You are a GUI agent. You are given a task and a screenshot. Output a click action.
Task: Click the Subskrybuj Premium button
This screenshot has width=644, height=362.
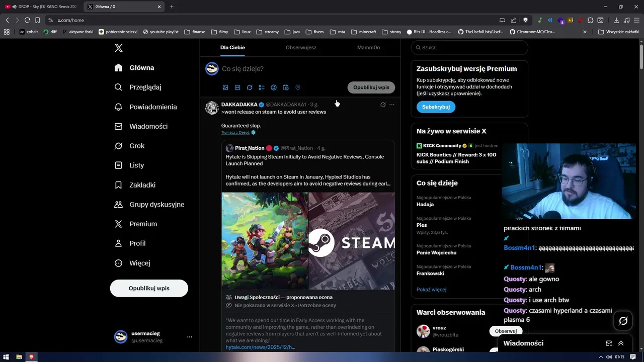(436, 107)
